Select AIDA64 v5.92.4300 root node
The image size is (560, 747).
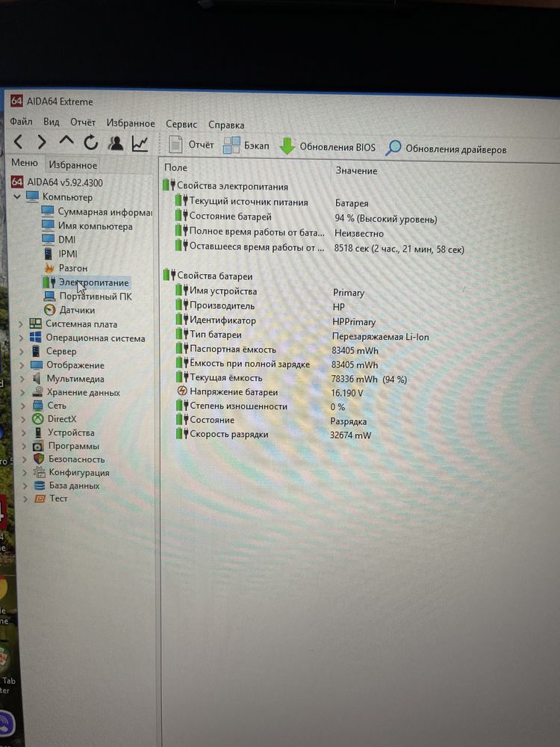57,182
